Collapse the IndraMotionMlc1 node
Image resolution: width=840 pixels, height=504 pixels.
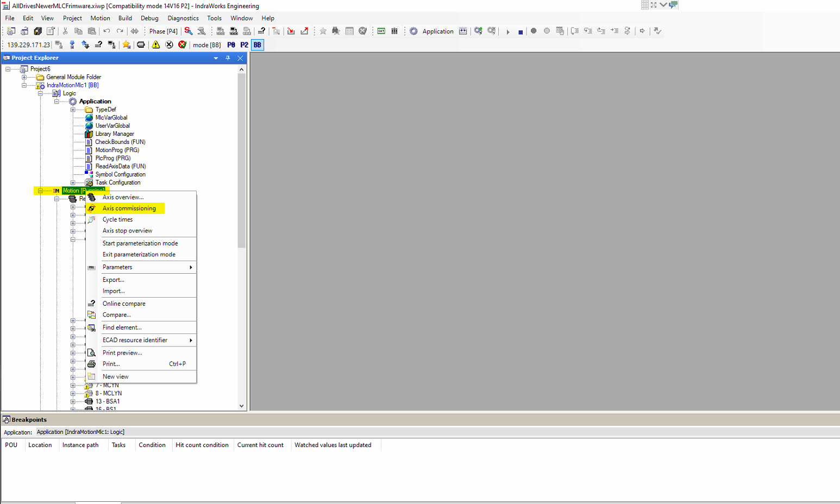pyautogui.click(x=24, y=85)
